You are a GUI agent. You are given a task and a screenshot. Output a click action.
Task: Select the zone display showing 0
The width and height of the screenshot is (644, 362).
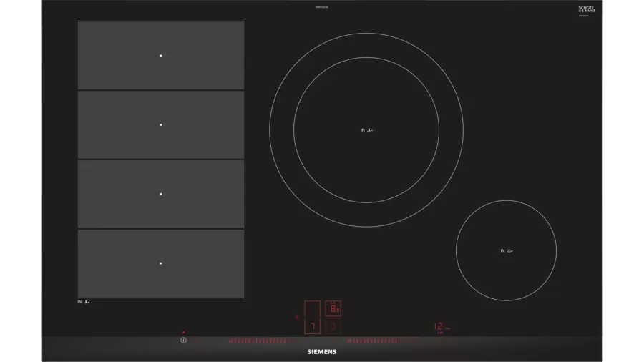click(333, 326)
